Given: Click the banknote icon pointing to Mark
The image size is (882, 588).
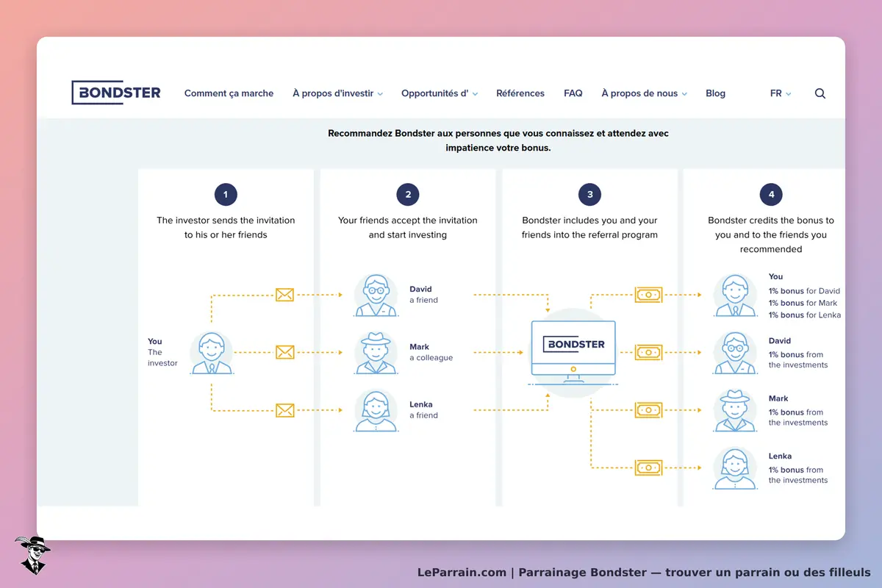Looking at the screenshot, I should click(649, 410).
